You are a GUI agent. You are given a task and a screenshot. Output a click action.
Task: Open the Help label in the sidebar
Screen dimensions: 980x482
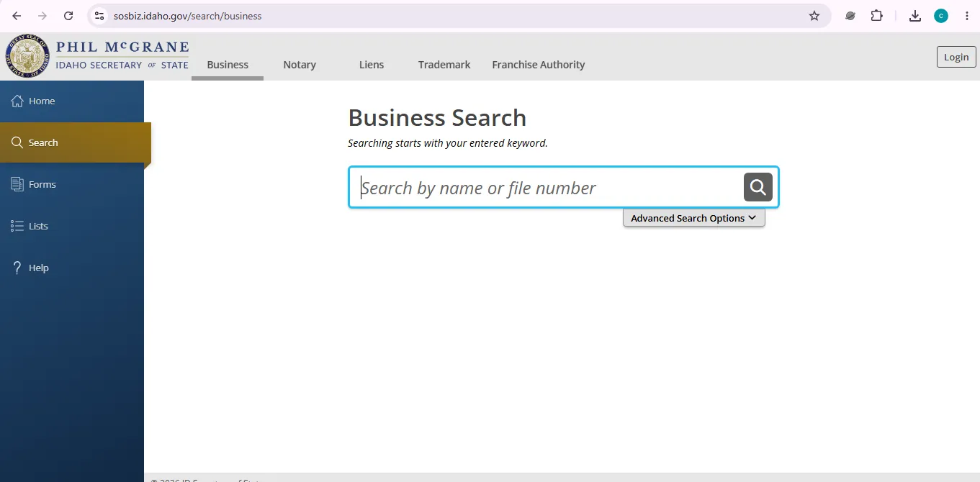coord(39,268)
